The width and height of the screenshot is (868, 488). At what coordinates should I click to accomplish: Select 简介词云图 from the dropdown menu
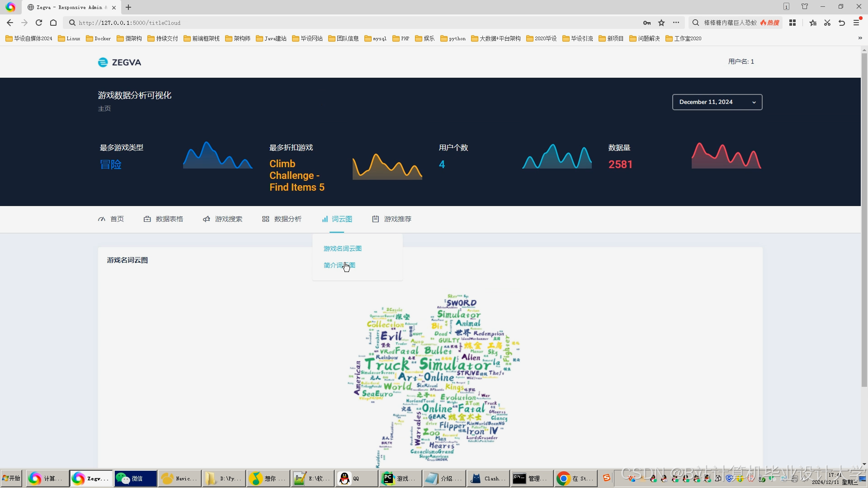pos(339,265)
